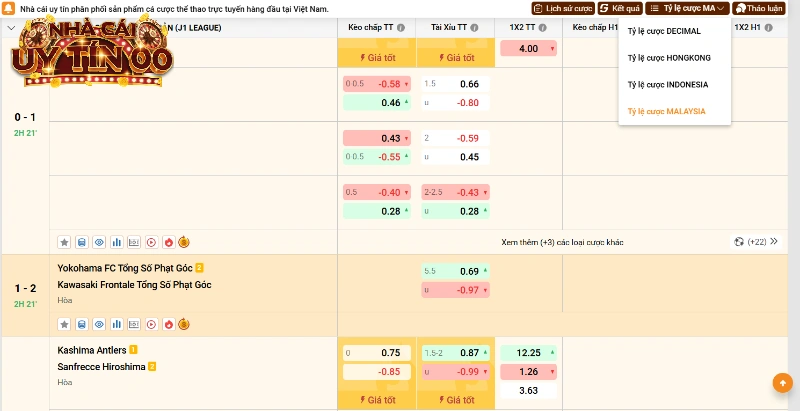
Task: Select Sanfrecce handicap odds -0.85
Action: 377,372
